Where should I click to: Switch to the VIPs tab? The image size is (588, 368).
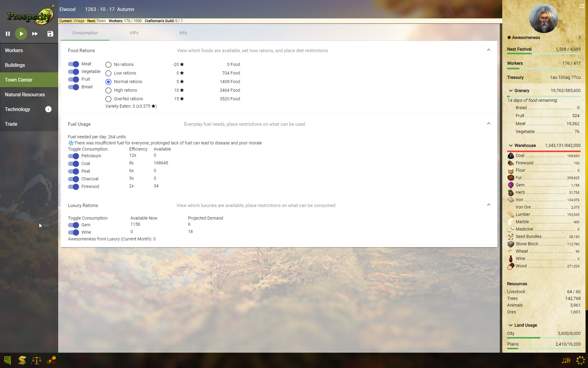(134, 33)
